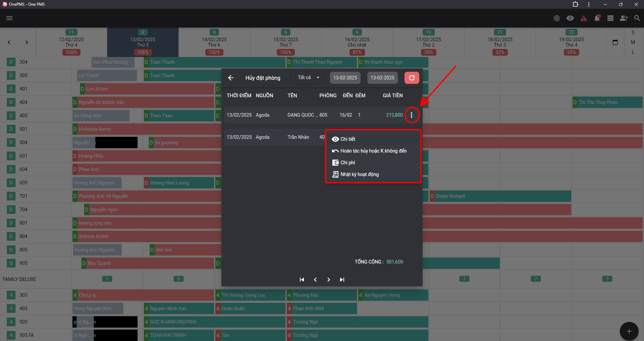Screen dimensions: 644x341
Task: Click the fingerprint icon in top bar
Action: 557,18
